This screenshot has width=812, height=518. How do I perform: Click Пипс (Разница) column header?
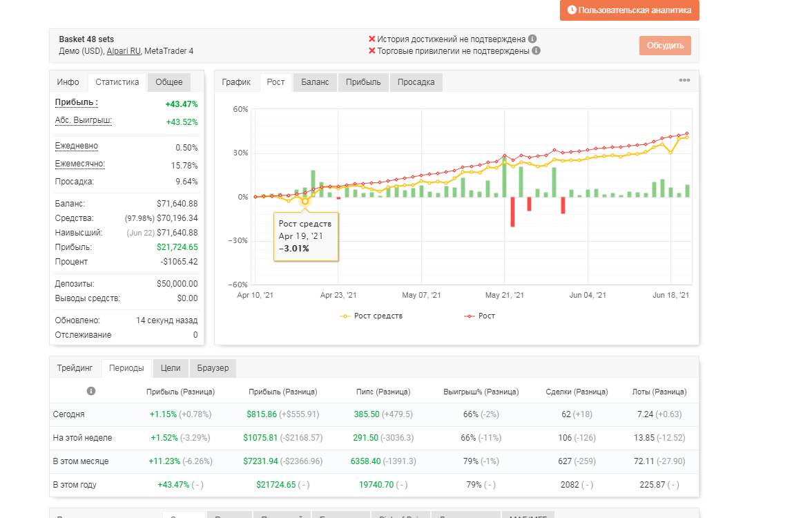click(x=383, y=392)
